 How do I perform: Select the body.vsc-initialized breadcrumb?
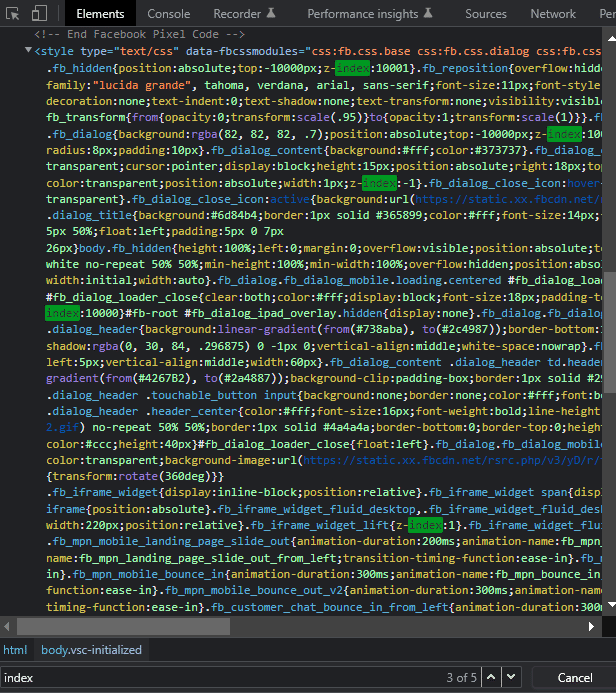[91, 650]
